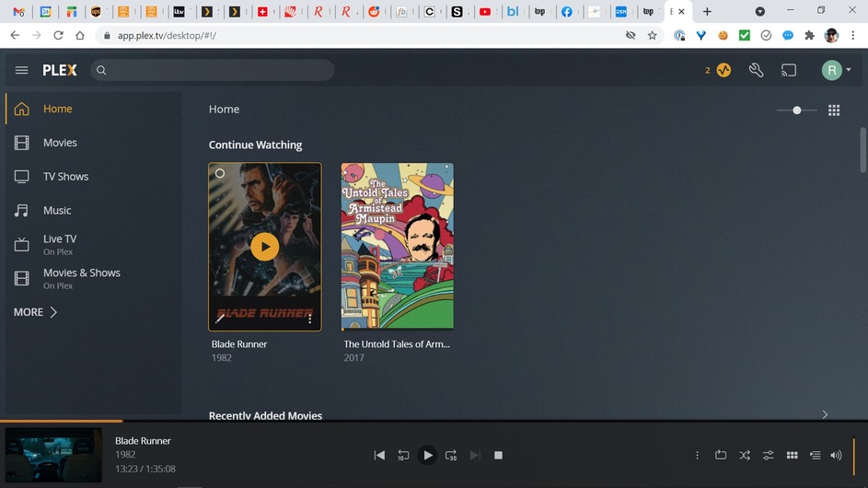Adjust the poster size slider

797,110
